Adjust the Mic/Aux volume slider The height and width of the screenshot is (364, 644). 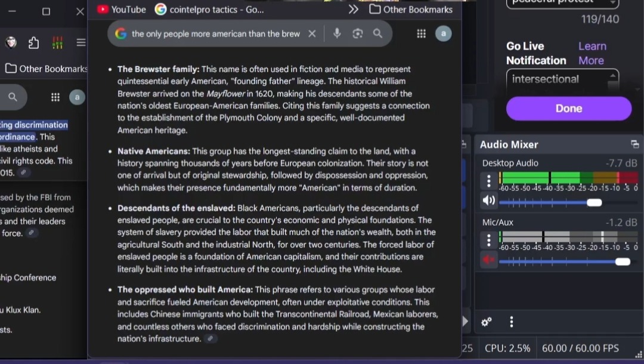[x=622, y=261]
